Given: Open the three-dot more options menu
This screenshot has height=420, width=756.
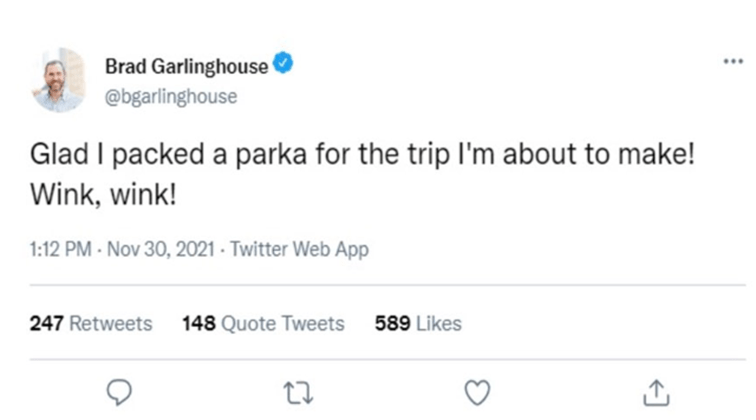Looking at the screenshot, I should coord(733,61).
